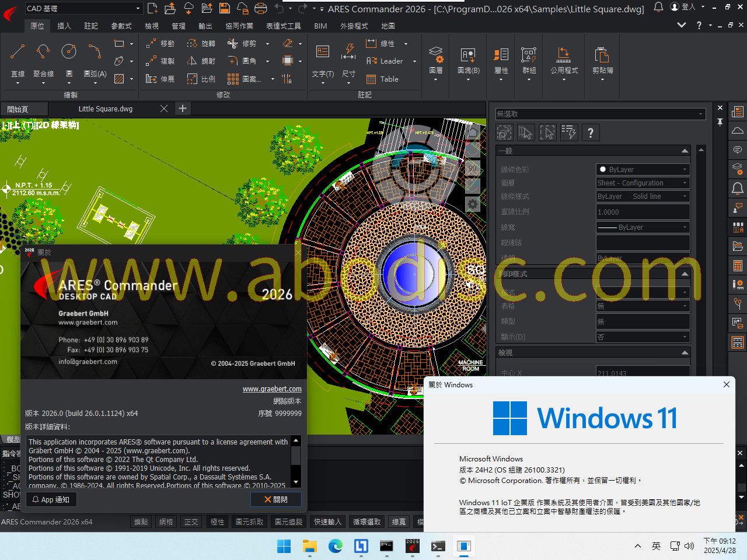The image size is (747, 560).
Task: Open the 輸出 ribbon tab
Action: pos(205,26)
